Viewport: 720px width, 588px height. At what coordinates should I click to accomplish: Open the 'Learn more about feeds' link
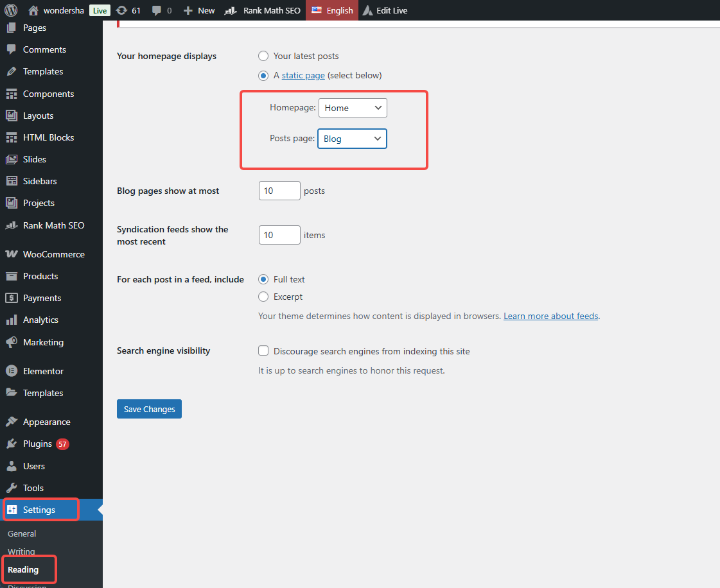coord(550,316)
